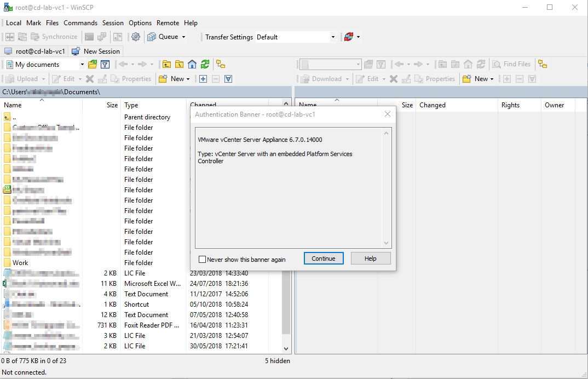
Task: Select the root@cd-lab-vc1 session tab
Action: click(34, 51)
